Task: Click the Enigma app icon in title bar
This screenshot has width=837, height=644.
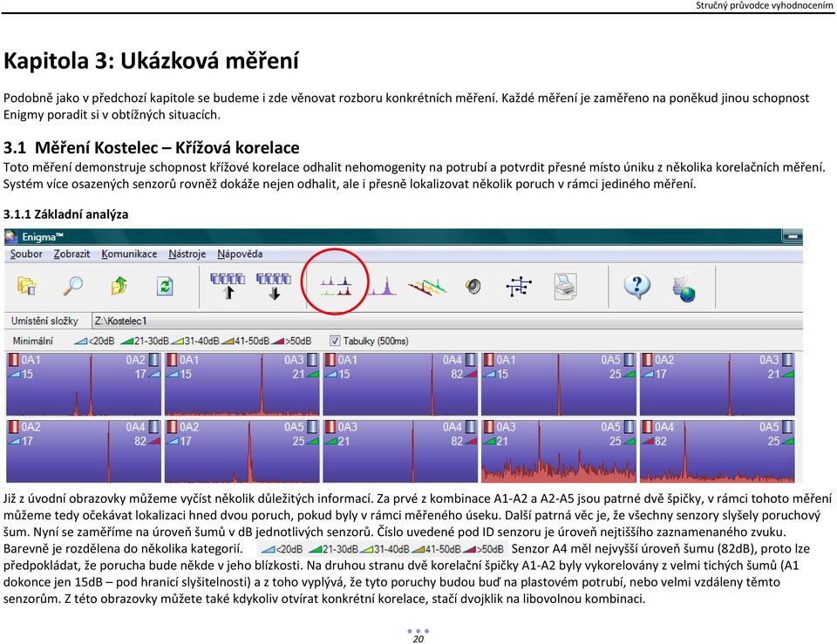Action: click(x=11, y=237)
